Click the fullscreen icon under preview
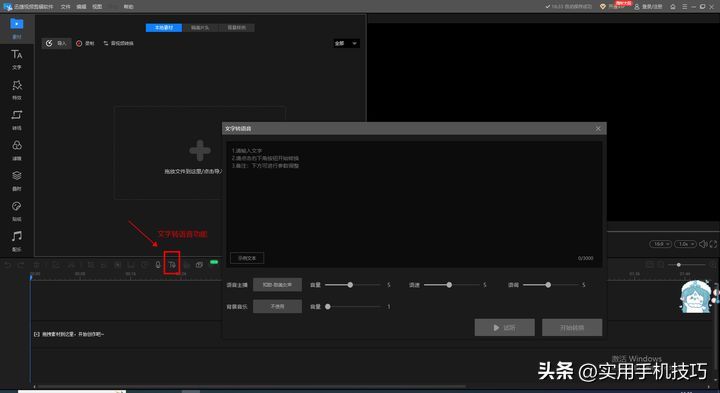The image size is (720, 393). (x=713, y=244)
